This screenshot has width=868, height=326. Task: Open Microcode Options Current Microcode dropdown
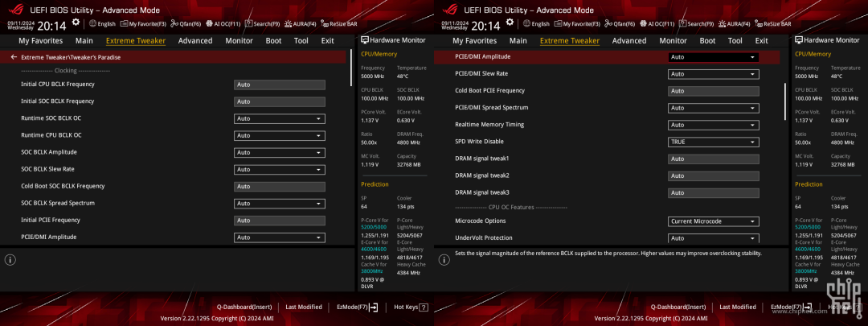point(714,221)
